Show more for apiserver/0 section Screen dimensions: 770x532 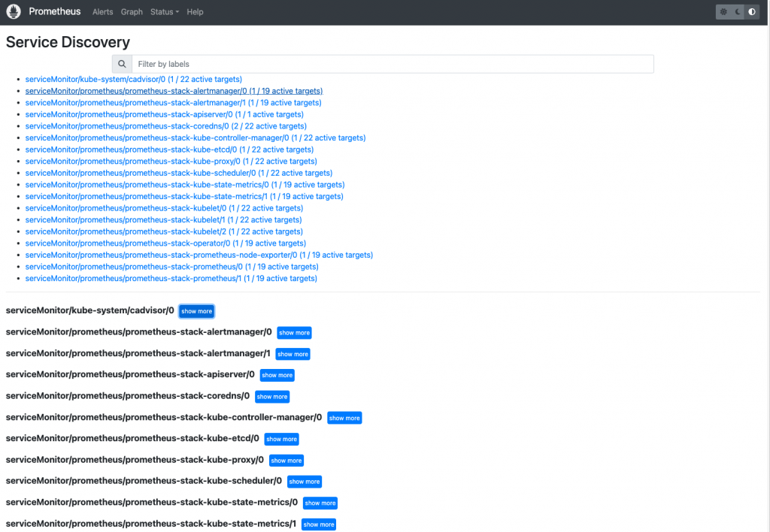(277, 375)
